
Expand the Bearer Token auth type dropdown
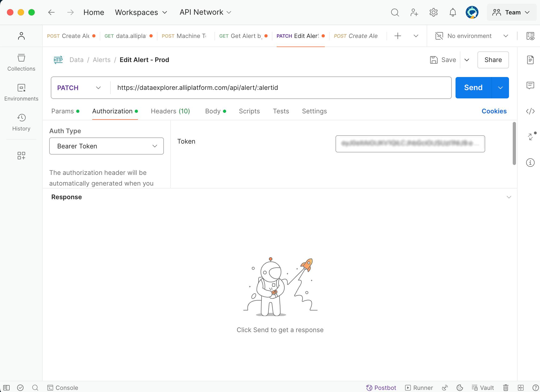[106, 146]
